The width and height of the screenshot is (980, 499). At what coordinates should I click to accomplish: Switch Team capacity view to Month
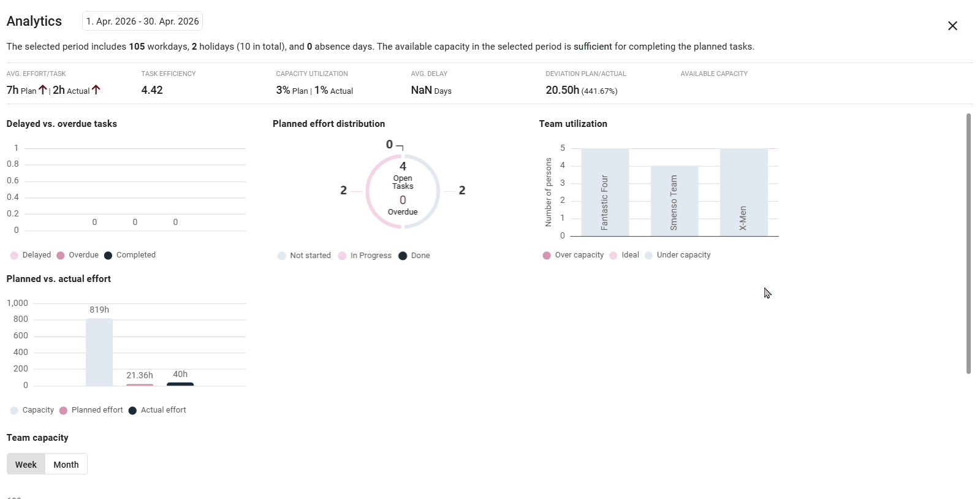click(66, 465)
